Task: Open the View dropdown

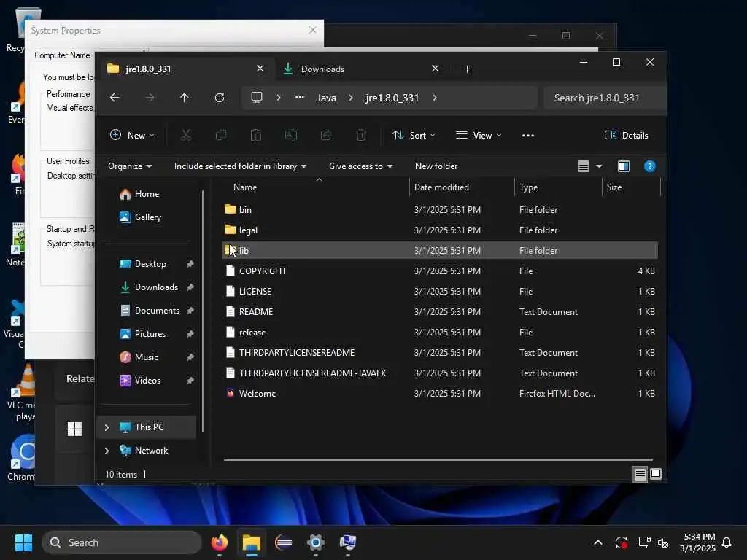Action: [479, 135]
